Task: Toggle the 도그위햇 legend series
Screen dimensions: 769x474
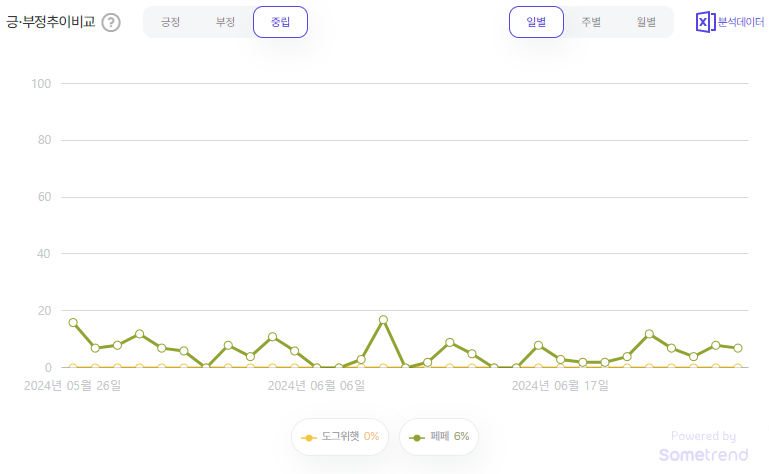Action: (x=340, y=437)
